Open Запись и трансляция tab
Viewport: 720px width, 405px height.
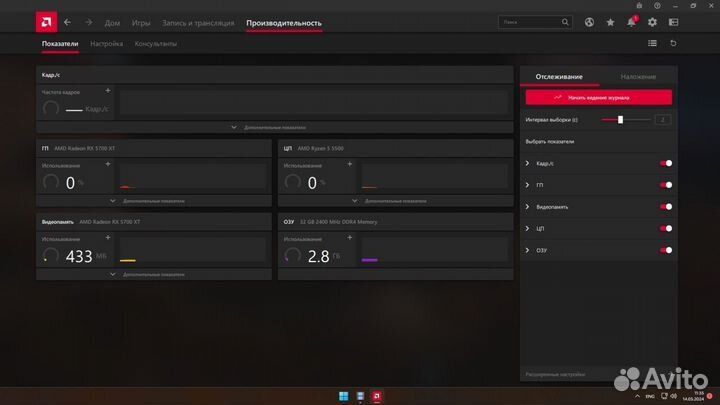(x=198, y=22)
